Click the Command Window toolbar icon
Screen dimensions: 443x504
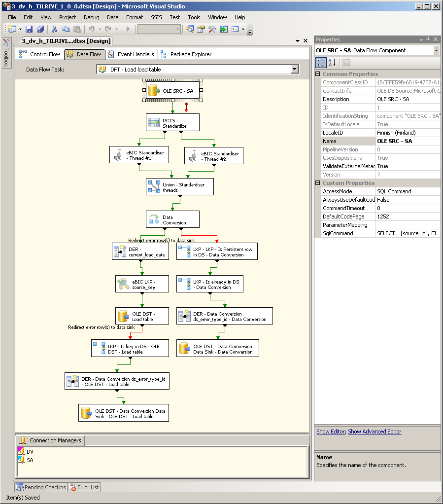click(x=235, y=29)
